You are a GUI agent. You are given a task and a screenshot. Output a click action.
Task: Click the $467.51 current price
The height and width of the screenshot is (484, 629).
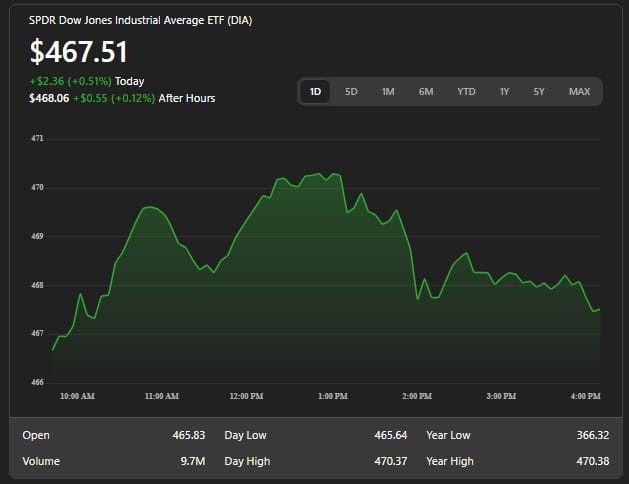click(x=78, y=52)
